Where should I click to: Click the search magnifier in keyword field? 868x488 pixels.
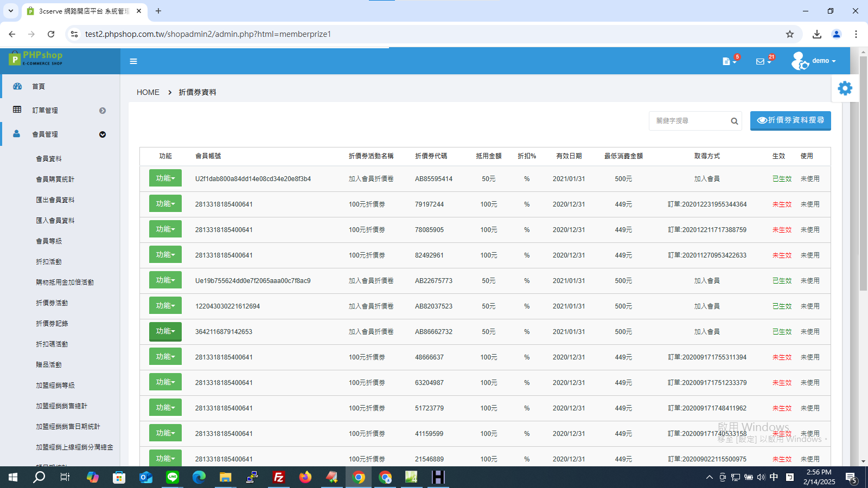point(734,121)
